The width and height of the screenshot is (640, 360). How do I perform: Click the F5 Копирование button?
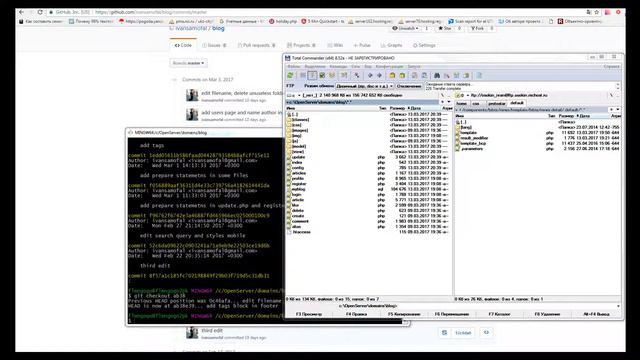click(x=404, y=314)
